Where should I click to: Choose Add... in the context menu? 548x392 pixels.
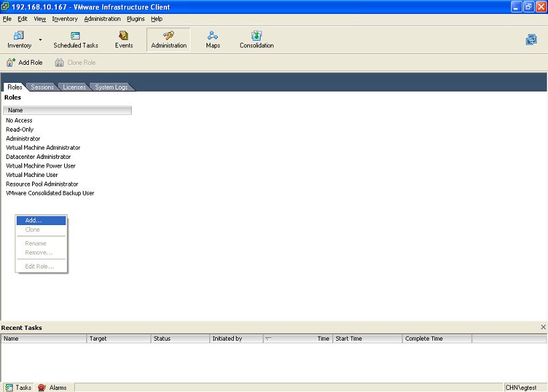coord(41,220)
